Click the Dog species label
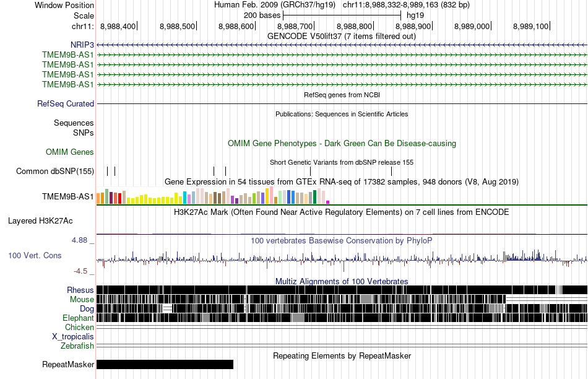The width and height of the screenshot is (588, 379). pos(87,308)
